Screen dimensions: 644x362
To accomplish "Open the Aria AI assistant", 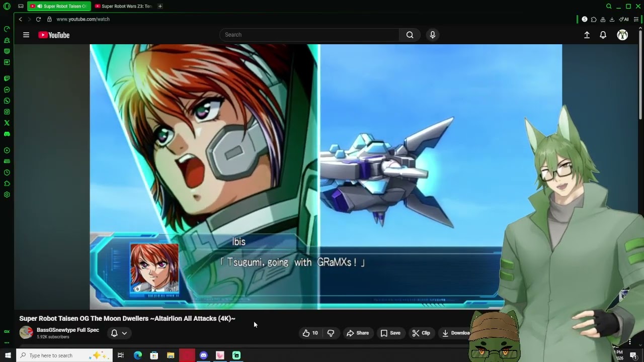I will pos(624,19).
